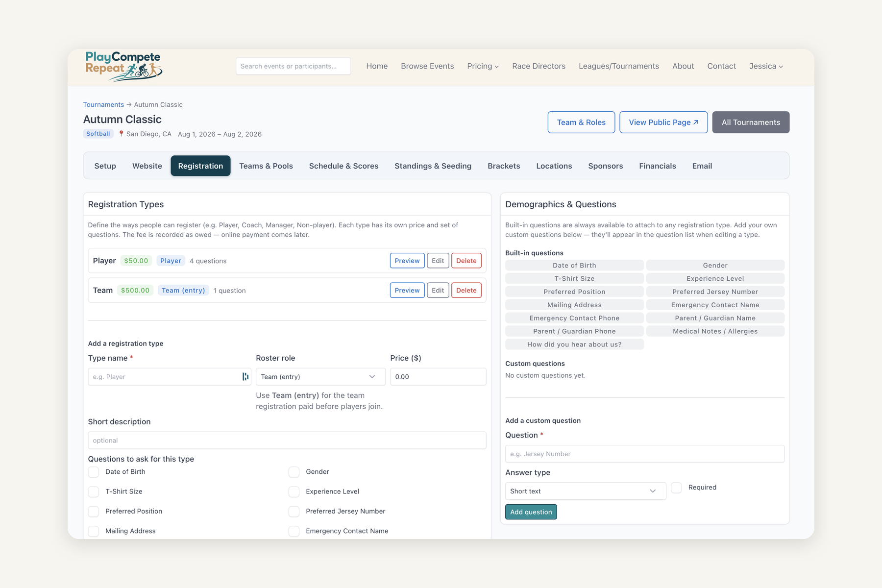This screenshot has width=882, height=588.
Task: Click the Softball sport tag
Action: click(x=98, y=134)
